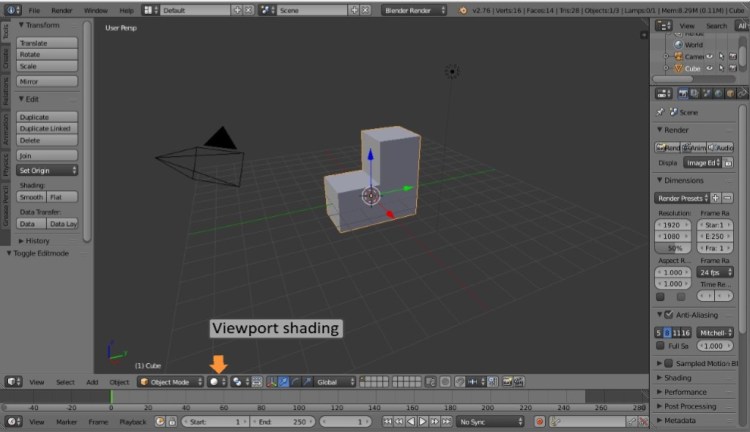Remove render preset with minus icon
The image size is (750, 432).
[728, 198]
